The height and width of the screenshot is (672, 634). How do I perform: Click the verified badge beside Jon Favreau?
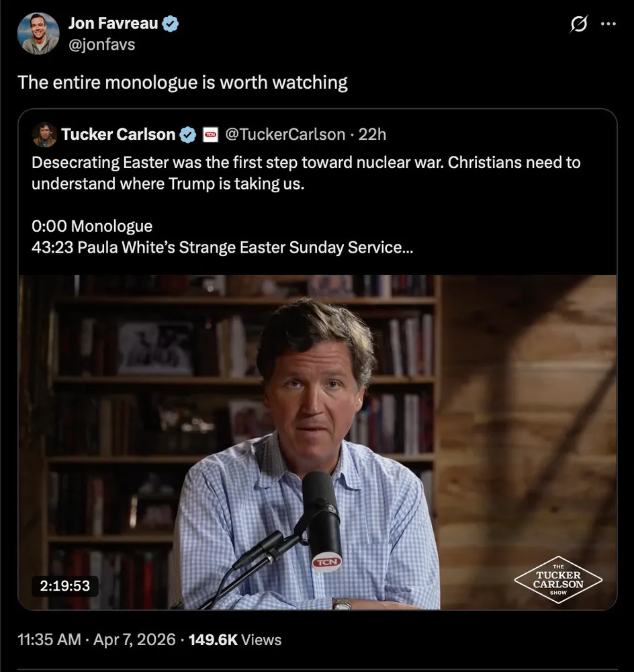point(171,24)
